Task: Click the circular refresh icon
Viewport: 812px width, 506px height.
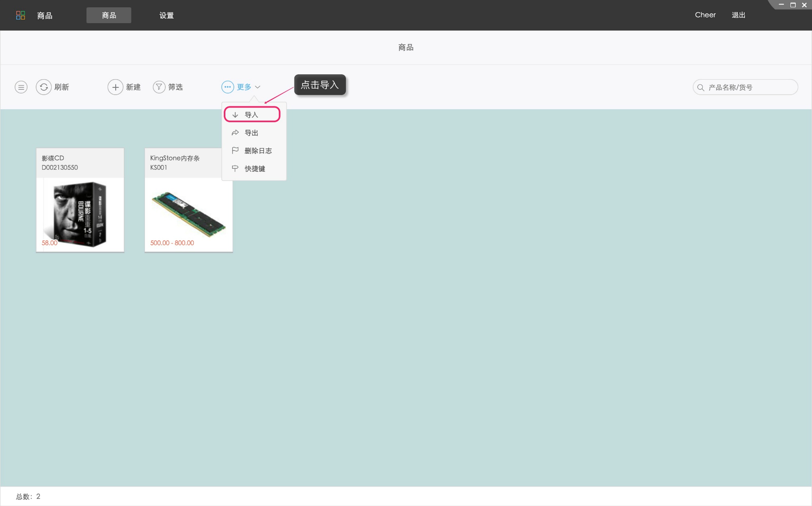Action: pyautogui.click(x=43, y=87)
